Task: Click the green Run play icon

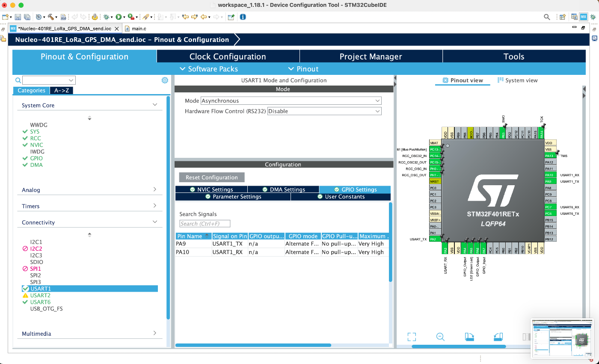Action: 119,17
